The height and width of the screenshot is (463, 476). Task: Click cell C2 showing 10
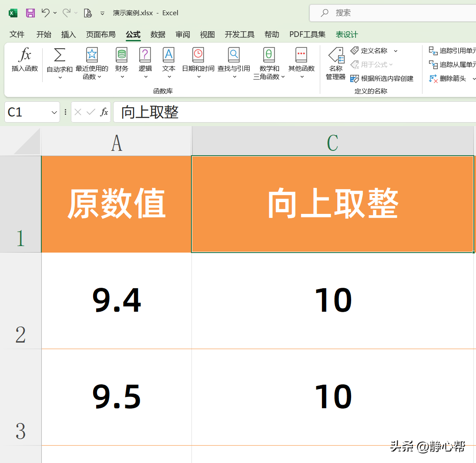coord(333,301)
